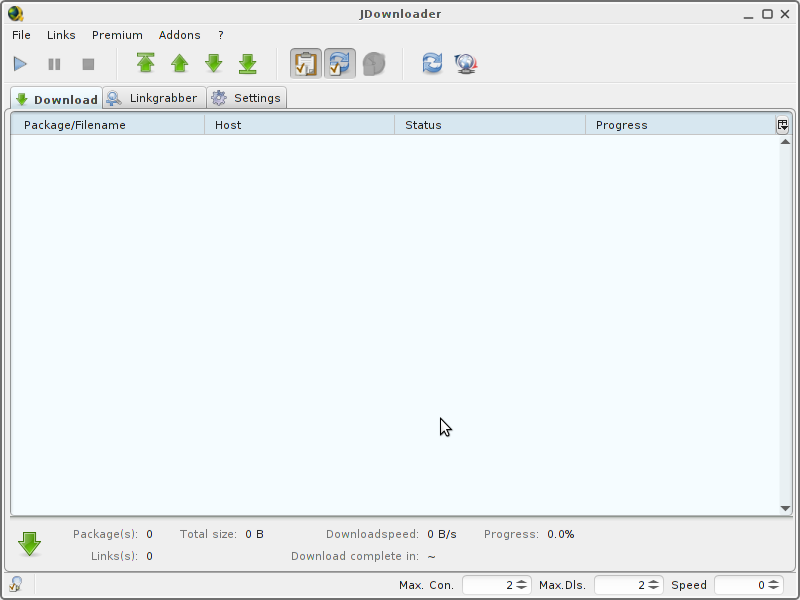Adjust Max.Dls. spinner arrows

click(x=654, y=585)
